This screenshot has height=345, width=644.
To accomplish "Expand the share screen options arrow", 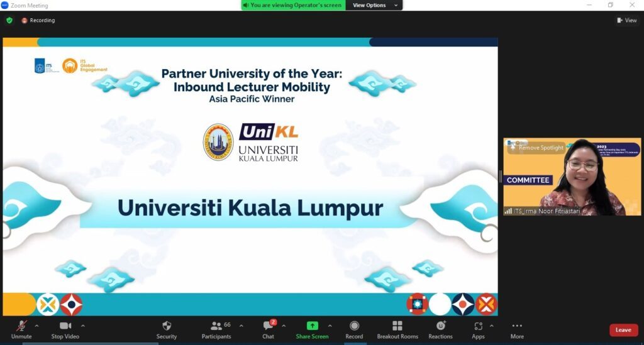I will point(330,326).
